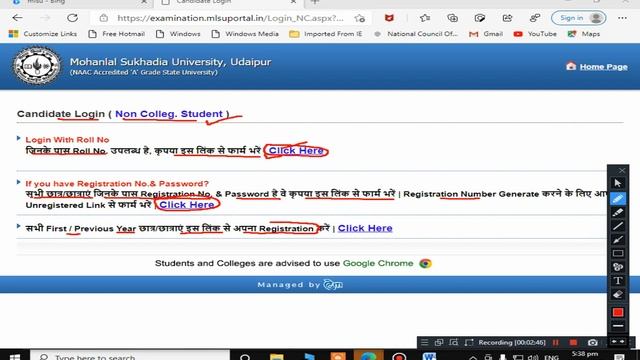Screen dimensions: 640x360
Task: Show hidden system tray icons
Action: tap(473, 357)
